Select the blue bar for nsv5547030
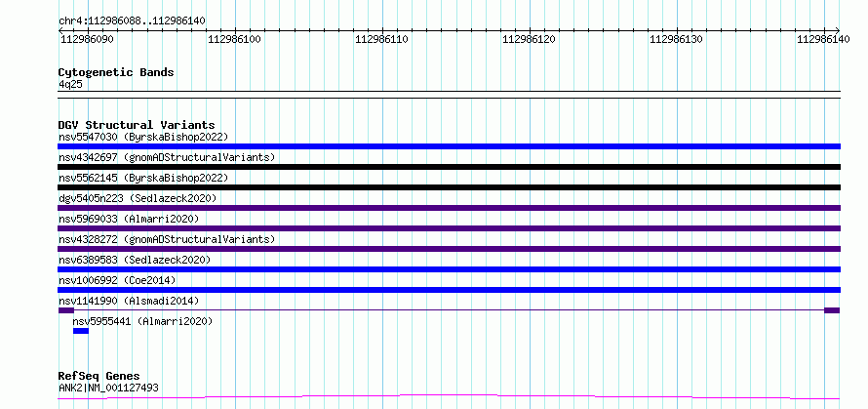The width and height of the screenshot is (868, 409). [x=449, y=146]
